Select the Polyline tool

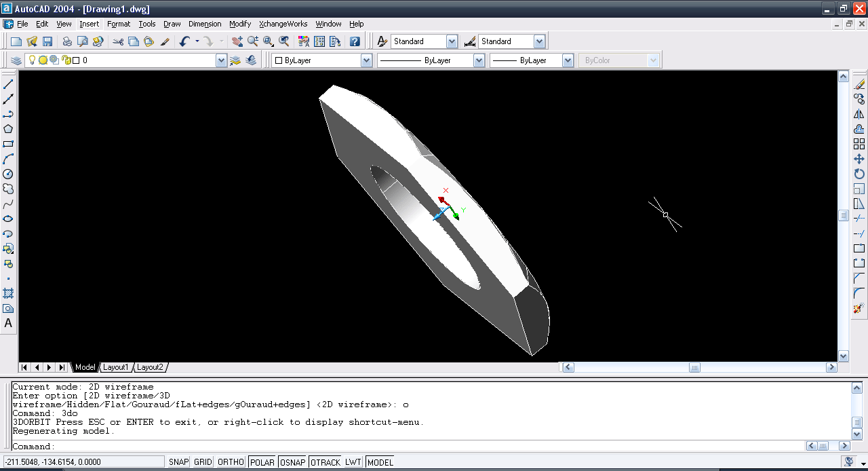pyautogui.click(x=8, y=114)
